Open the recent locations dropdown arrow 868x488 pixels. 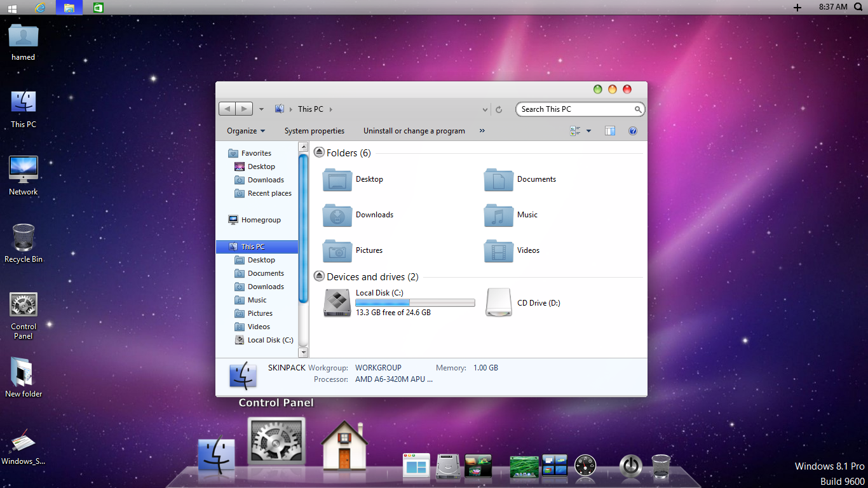tap(261, 109)
